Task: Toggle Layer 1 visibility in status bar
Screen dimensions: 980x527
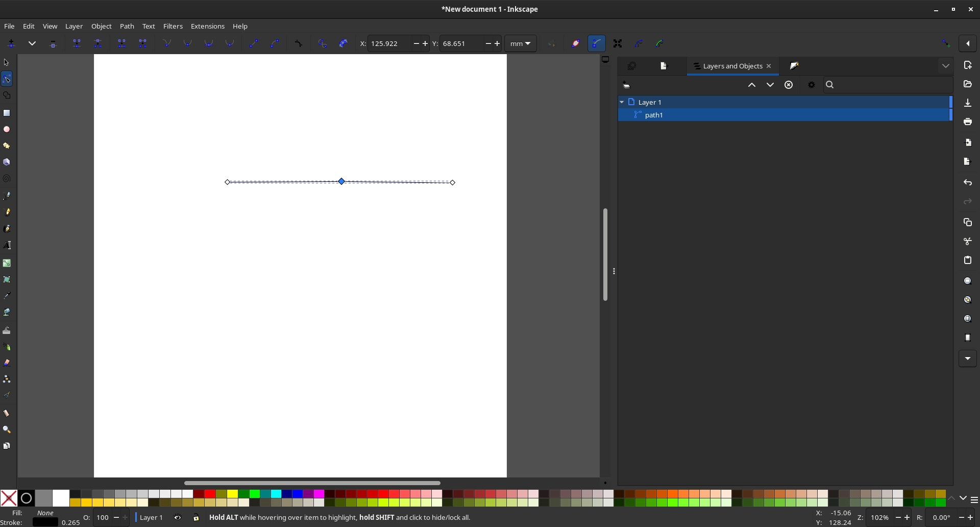Action: (x=178, y=517)
